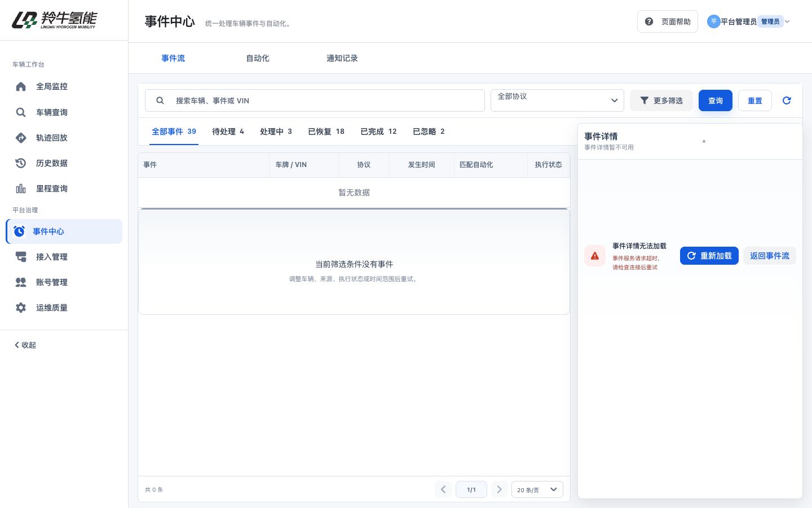The width and height of the screenshot is (812, 508).
Task: Select the 已忽略 2 tab
Action: (x=429, y=132)
